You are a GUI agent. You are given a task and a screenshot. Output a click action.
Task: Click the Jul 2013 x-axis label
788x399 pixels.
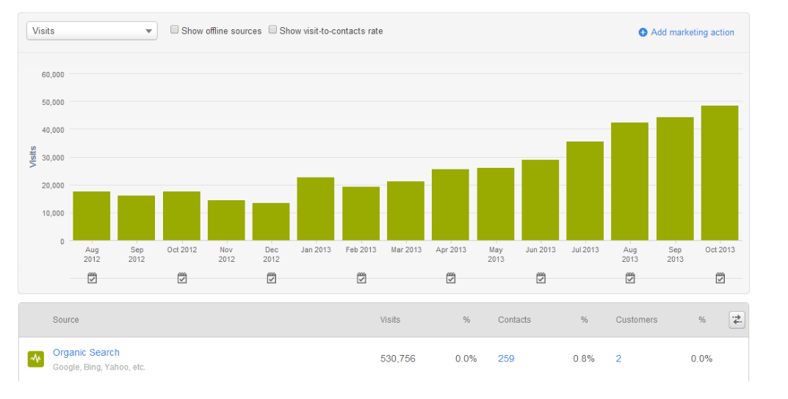point(585,250)
